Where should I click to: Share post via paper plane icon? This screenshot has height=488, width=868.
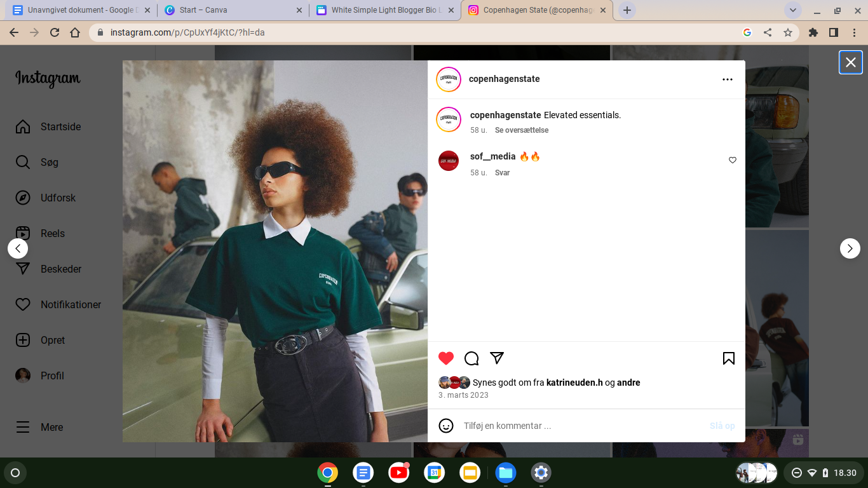[x=497, y=358]
